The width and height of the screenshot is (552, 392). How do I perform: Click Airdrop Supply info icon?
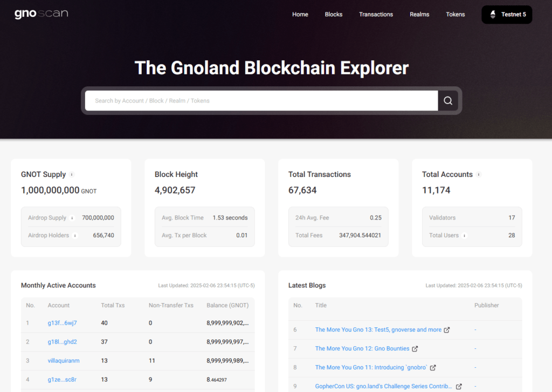coord(72,218)
